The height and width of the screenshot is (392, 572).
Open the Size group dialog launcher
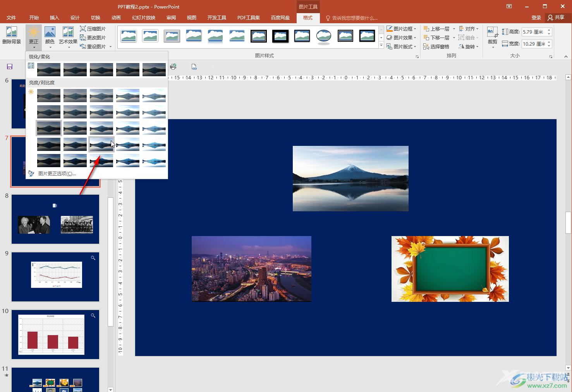point(551,56)
